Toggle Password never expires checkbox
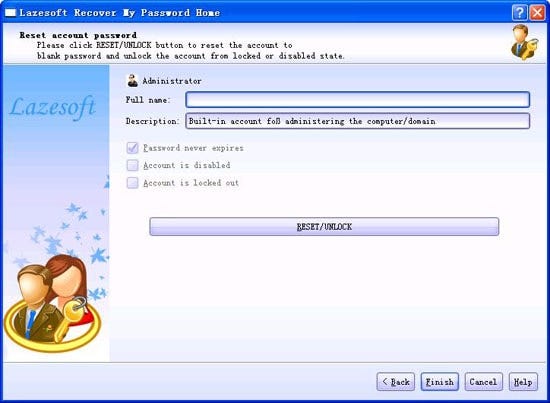The image size is (550, 403). (132, 148)
